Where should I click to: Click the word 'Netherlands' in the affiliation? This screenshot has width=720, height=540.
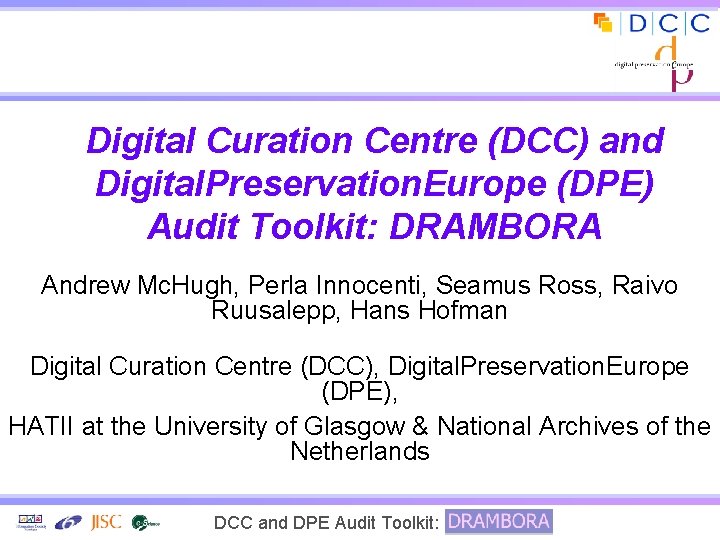tap(360, 451)
